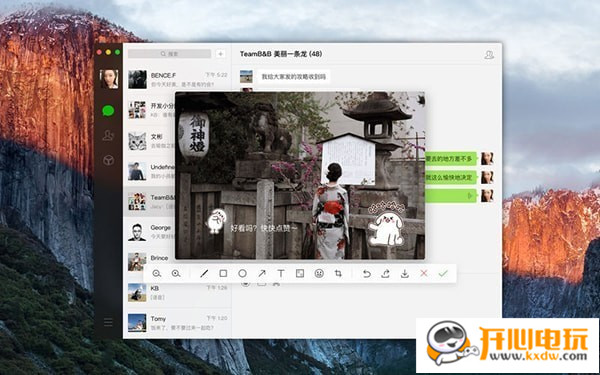Click avatar next to 要去的地方差不多 bubble
The width and height of the screenshot is (600, 375).
pos(487,158)
